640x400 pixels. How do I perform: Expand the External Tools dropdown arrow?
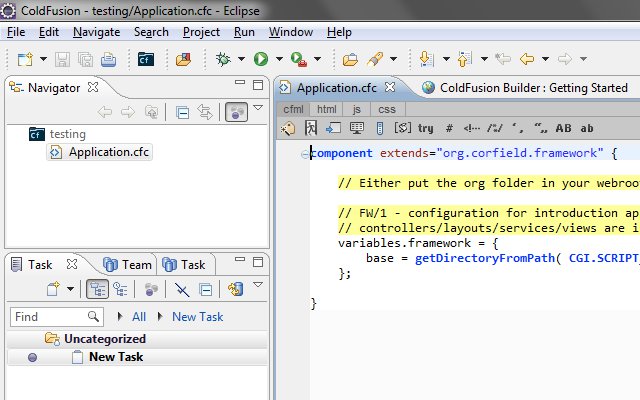(317, 59)
